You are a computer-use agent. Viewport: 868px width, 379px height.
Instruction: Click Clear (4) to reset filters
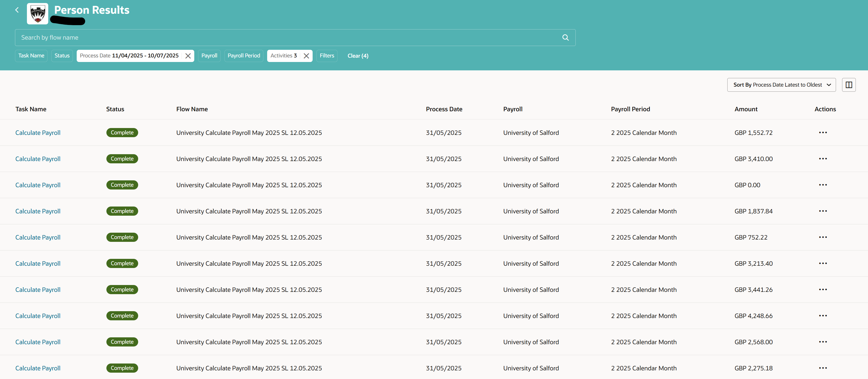[x=358, y=56]
